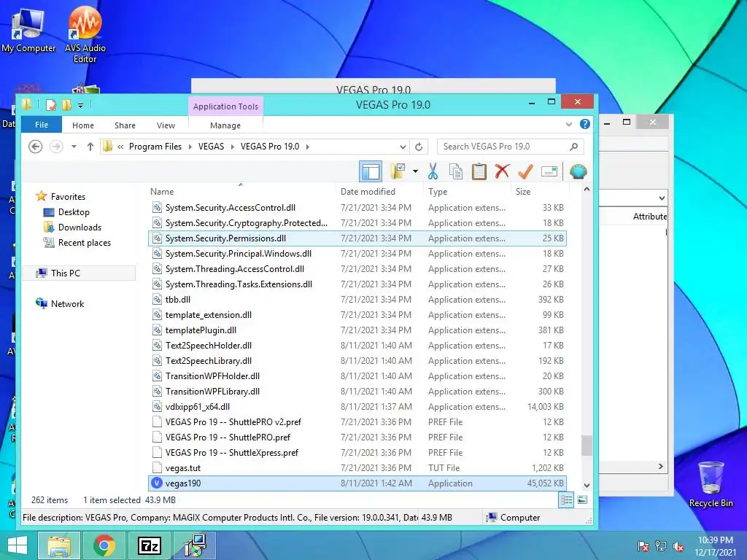This screenshot has height=560, width=747.
Task: Open the File menu tab
Action: tap(42, 125)
